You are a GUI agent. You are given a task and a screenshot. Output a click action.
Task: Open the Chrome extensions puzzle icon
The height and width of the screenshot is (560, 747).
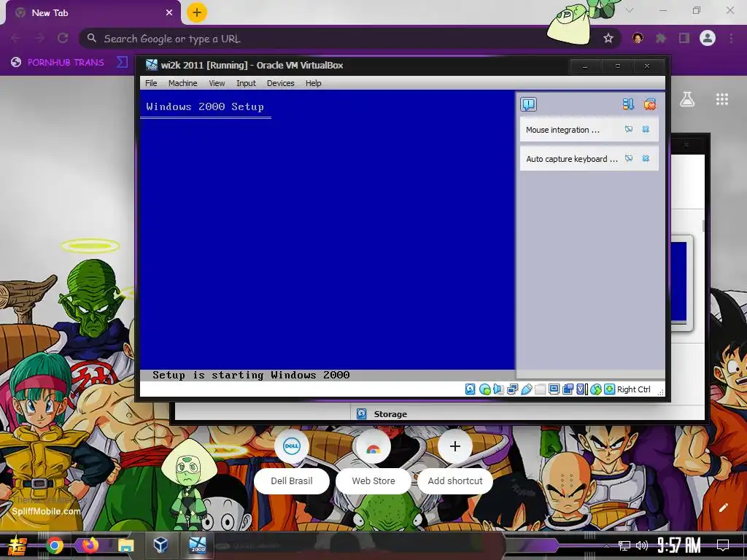tap(661, 38)
